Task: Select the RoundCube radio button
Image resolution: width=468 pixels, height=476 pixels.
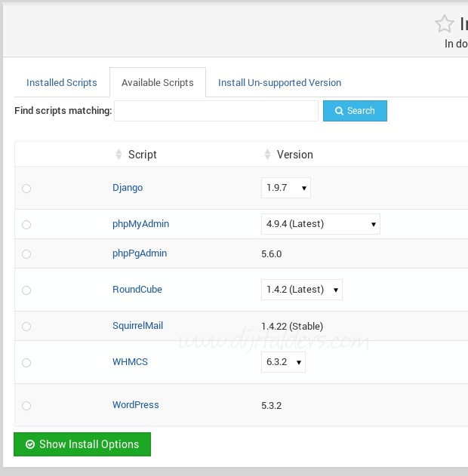Action: coord(26,290)
